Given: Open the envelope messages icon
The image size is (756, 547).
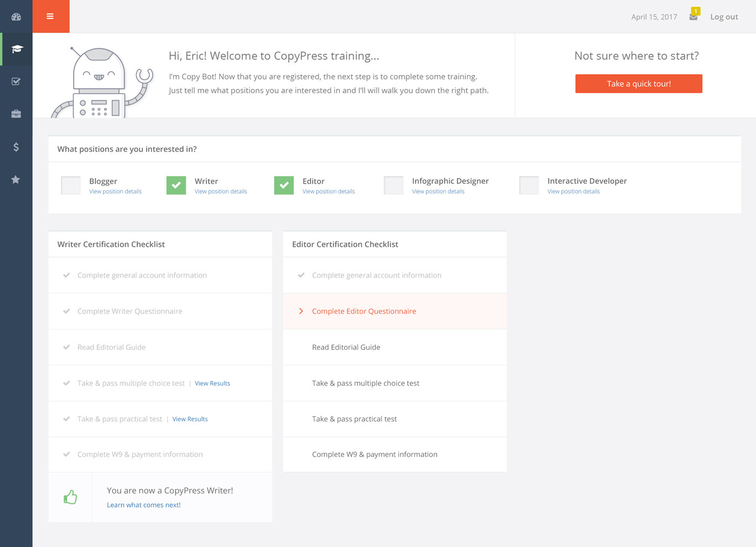Looking at the screenshot, I should coord(693,17).
